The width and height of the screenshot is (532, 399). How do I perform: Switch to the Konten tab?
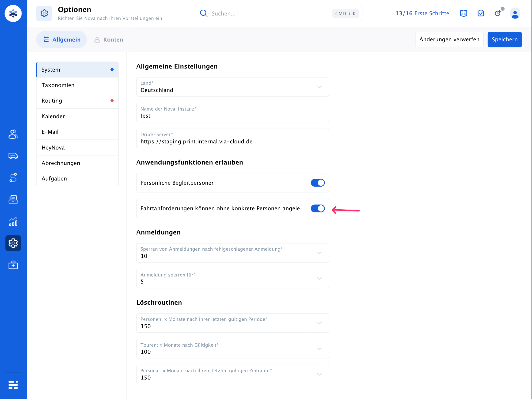pos(108,39)
